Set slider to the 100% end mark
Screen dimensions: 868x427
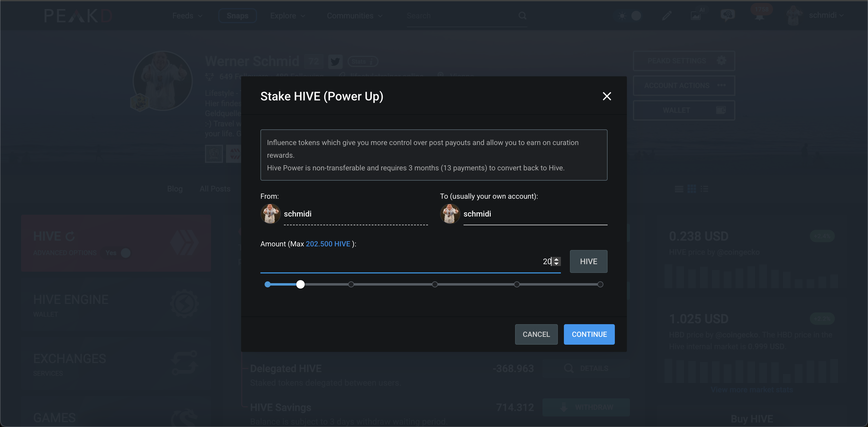click(600, 284)
